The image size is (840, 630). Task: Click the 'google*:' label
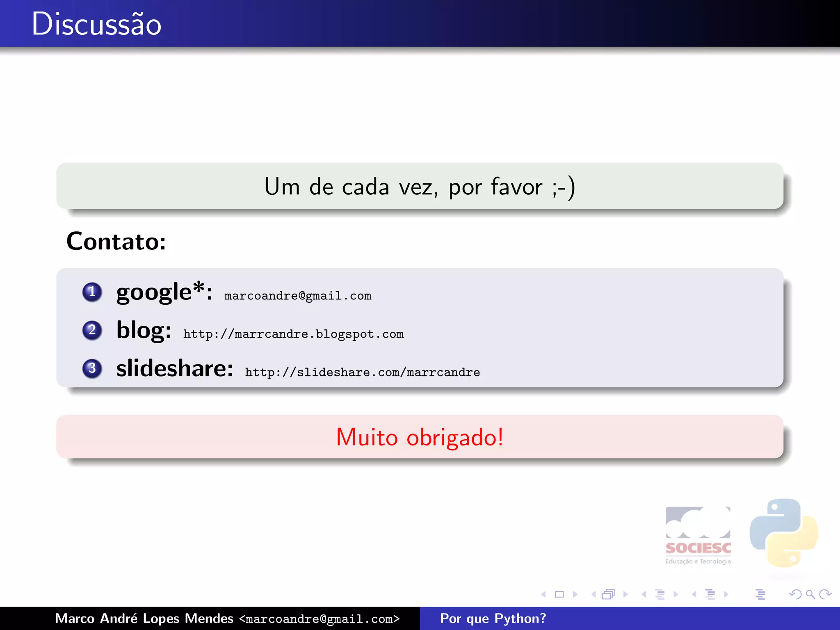(164, 292)
